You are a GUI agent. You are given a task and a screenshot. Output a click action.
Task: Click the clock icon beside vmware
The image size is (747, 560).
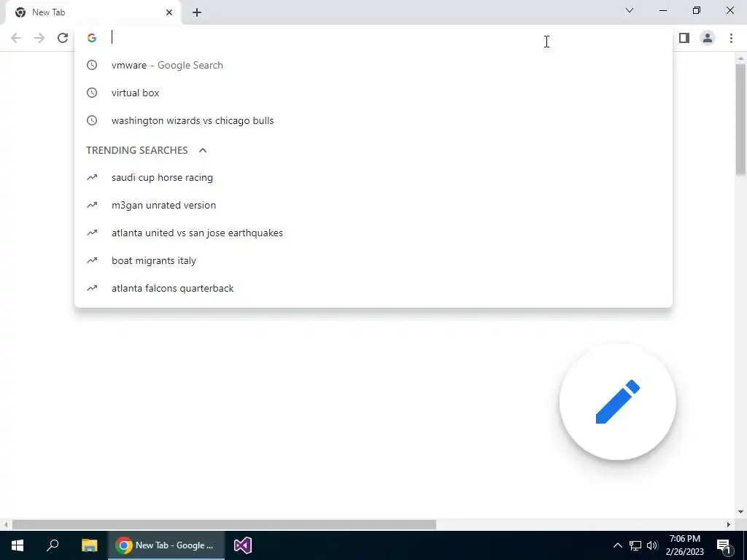pos(92,65)
